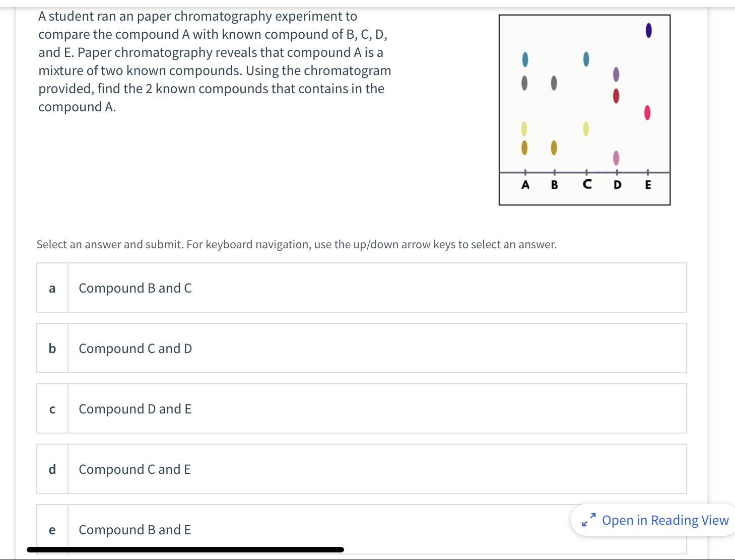The height and width of the screenshot is (560, 735).
Task: Click the red spot in lane D
Action: (616, 96)
